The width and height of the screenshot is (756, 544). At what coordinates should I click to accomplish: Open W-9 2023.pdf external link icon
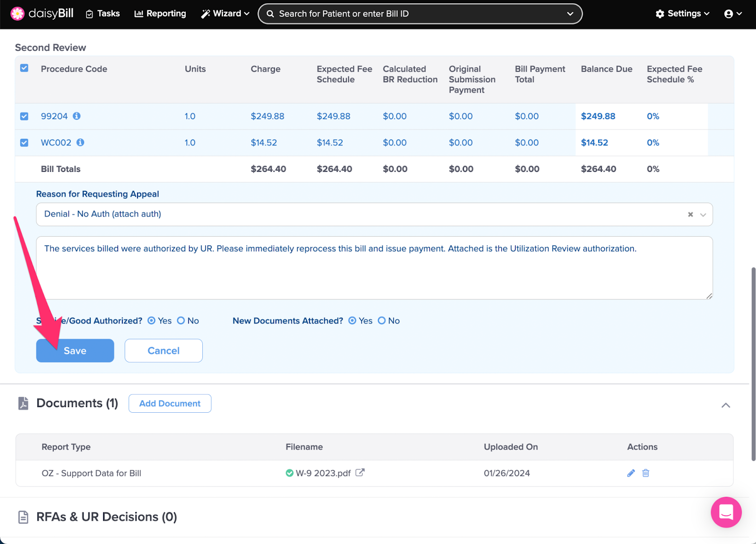coord(360,473)
